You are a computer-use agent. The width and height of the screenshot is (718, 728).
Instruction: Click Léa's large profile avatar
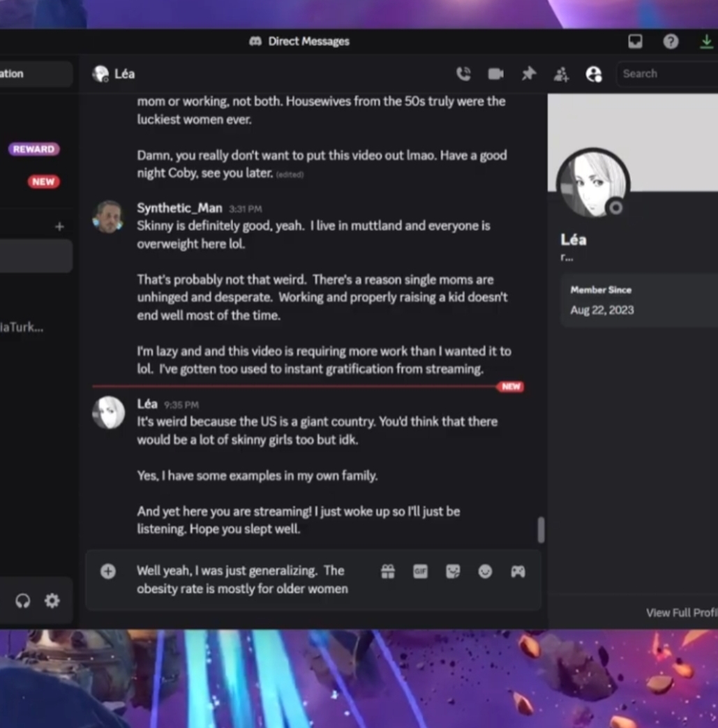593,184
